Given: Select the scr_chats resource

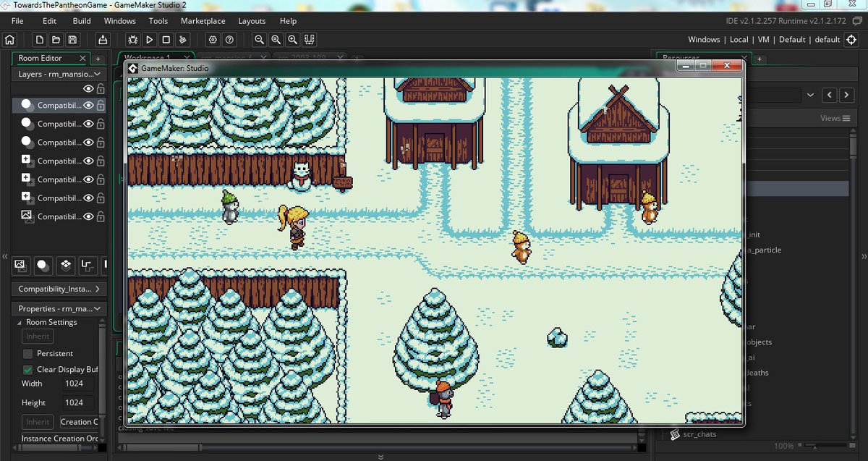Looking at the screenshot, I should click(x=699, y=434).
